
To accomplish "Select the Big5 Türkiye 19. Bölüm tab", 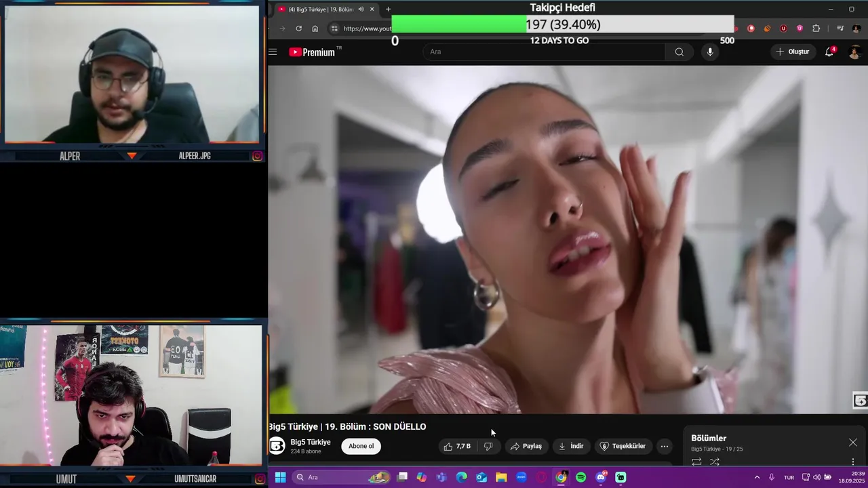I will click(325, 9).
